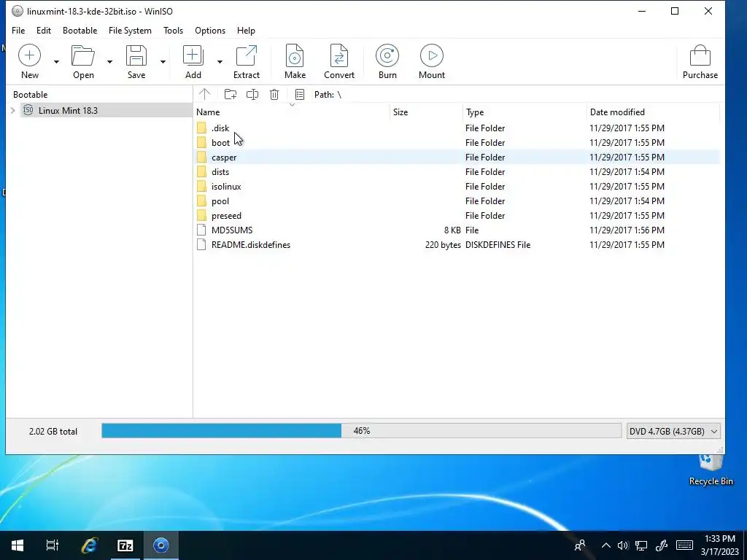Sort by the Date modified column header

pos(653,112)
